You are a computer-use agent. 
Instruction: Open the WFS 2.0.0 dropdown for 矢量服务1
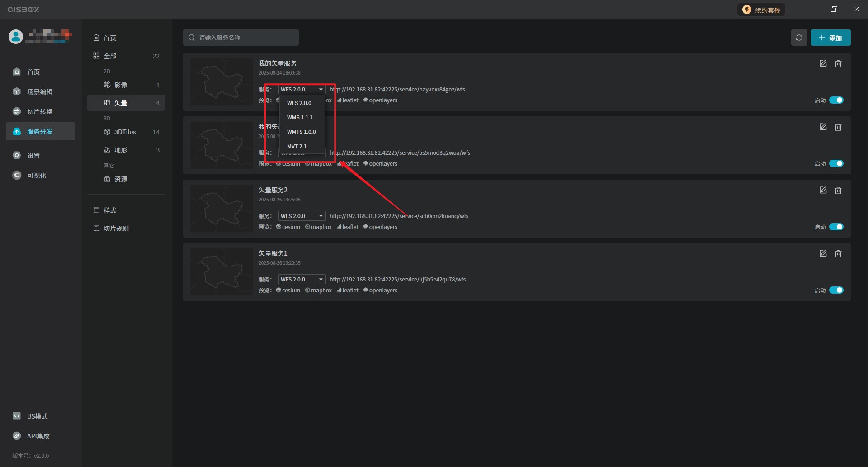[x=302, y=280]
